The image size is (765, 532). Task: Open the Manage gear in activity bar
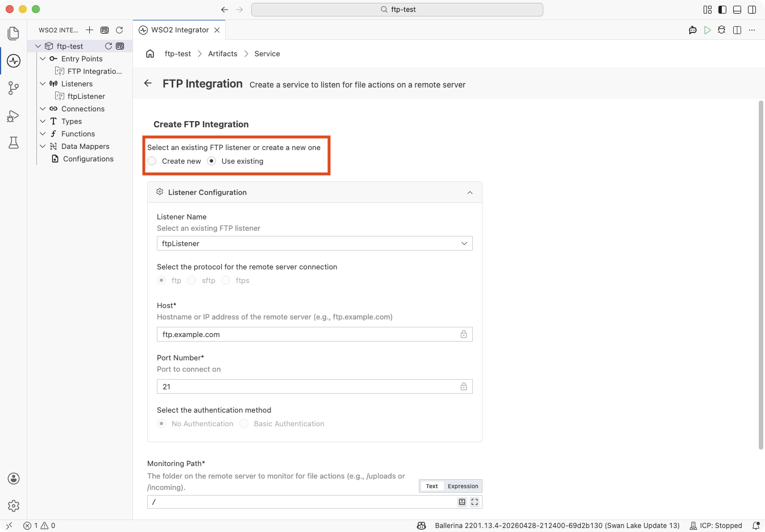point(14,505)
